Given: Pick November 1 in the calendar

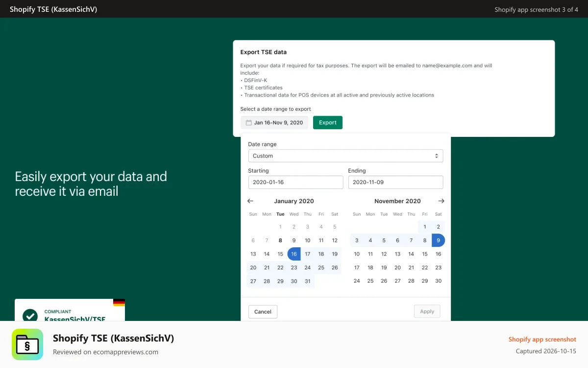Looking at the screenshot, I should (x=425, y=227).
